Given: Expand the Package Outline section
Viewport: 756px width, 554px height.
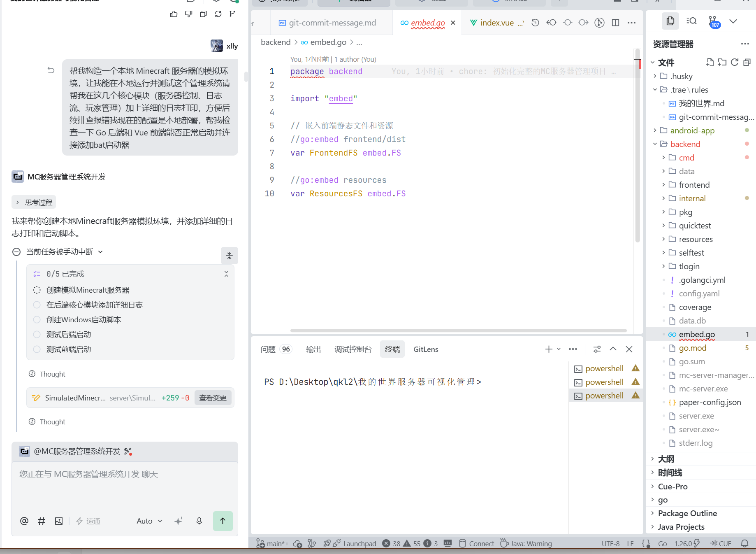Looking at the screenshot, I should (687, 513).
